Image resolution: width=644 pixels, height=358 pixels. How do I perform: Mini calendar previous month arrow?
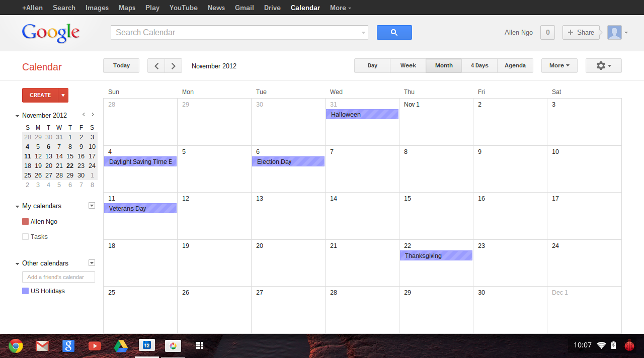pos(84,115)
